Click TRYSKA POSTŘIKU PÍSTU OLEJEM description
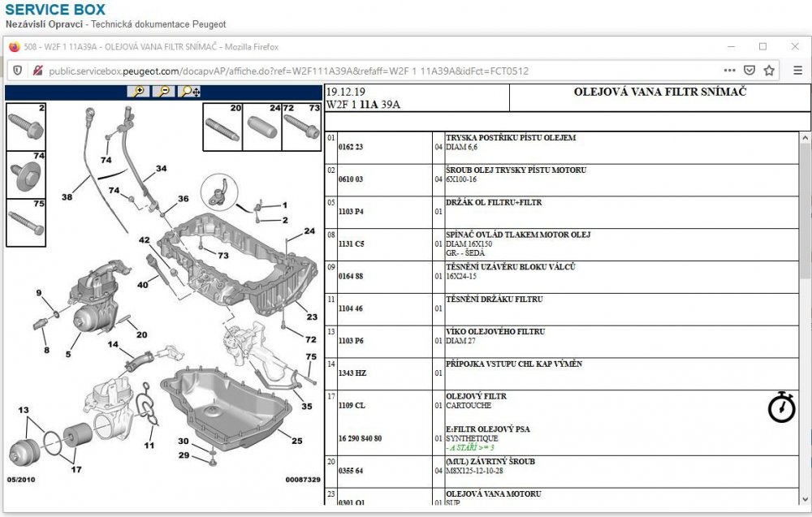Viewport: 812px width, 517px height. point(511,138)
